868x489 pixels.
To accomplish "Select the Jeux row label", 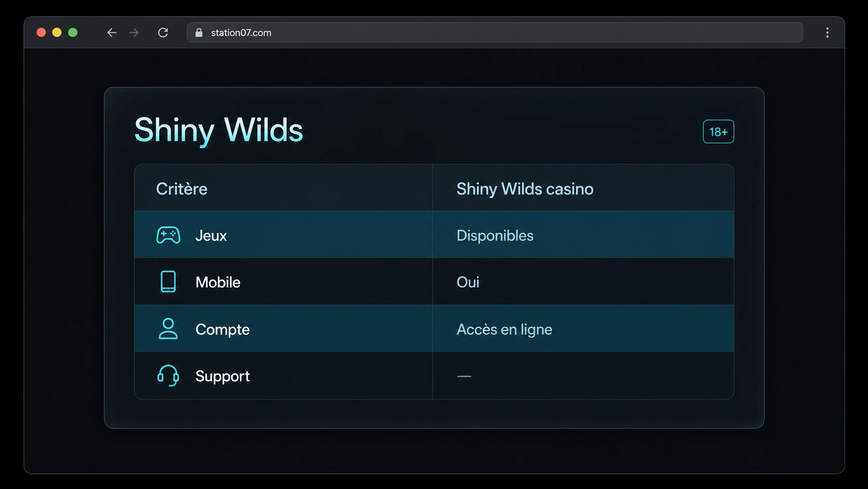I will coord(211,236).
